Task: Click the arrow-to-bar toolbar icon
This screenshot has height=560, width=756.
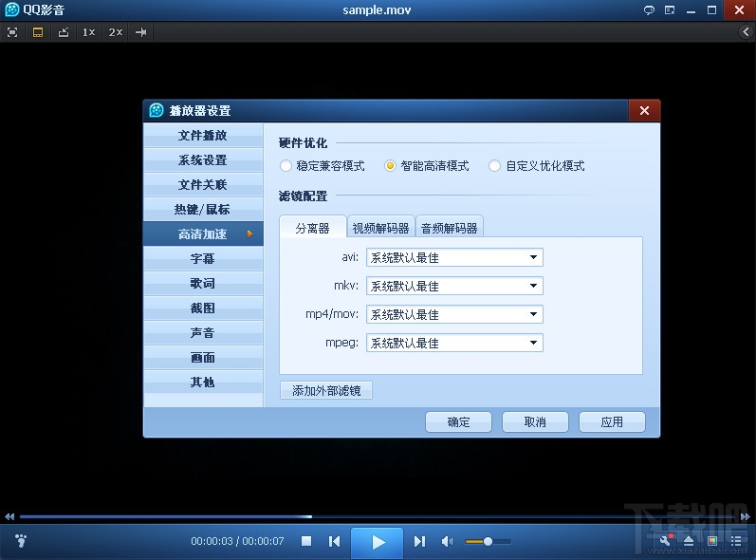Action: click(x=140, y=32)
